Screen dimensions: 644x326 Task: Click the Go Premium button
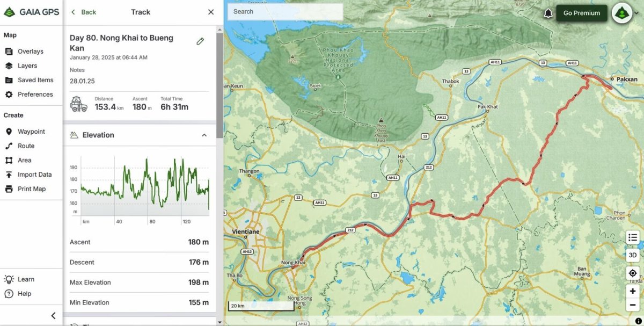(x=581, y=12)
